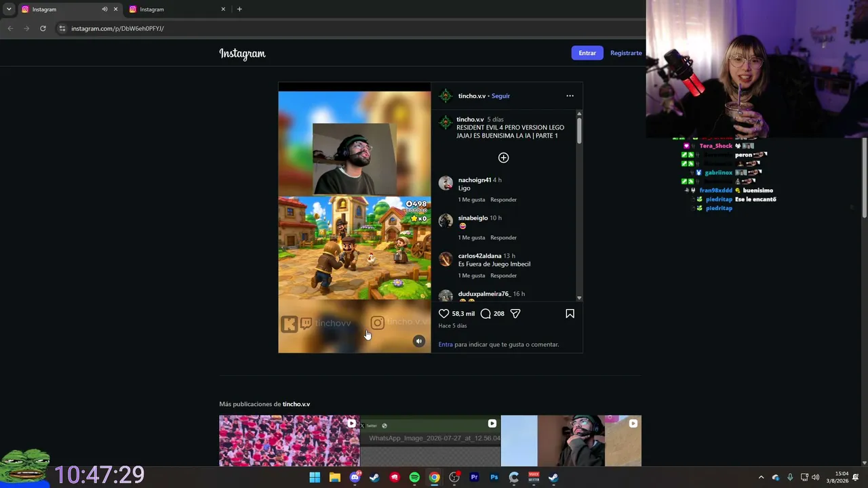
Task: Open the post's three-dot options menu
Action: tap(570, 96)
